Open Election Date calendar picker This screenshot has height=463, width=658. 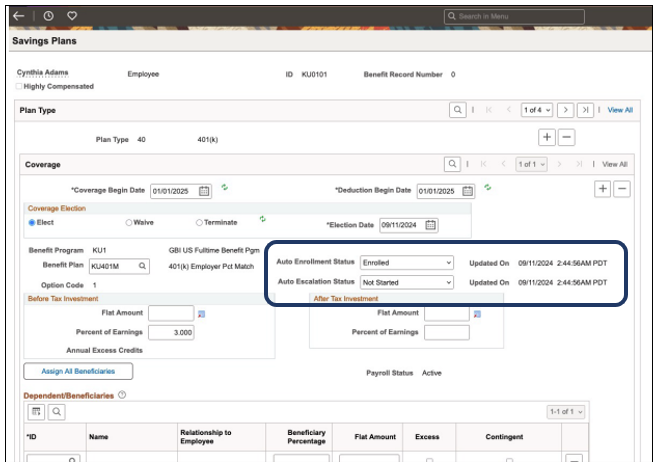pyautogui.click(x=430, y=225)
